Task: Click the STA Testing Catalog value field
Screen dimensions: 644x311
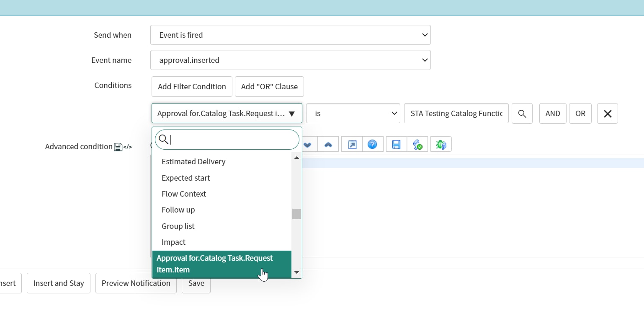Action: (x=456, y=114)
